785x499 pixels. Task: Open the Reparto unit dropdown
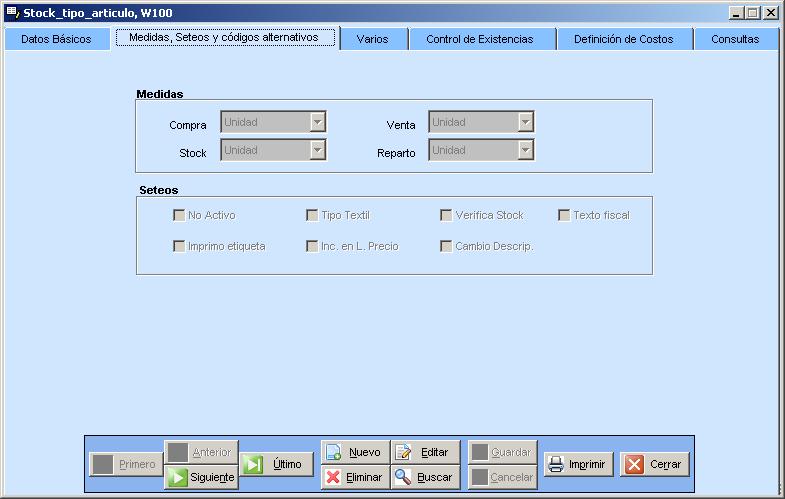[525, 150]
